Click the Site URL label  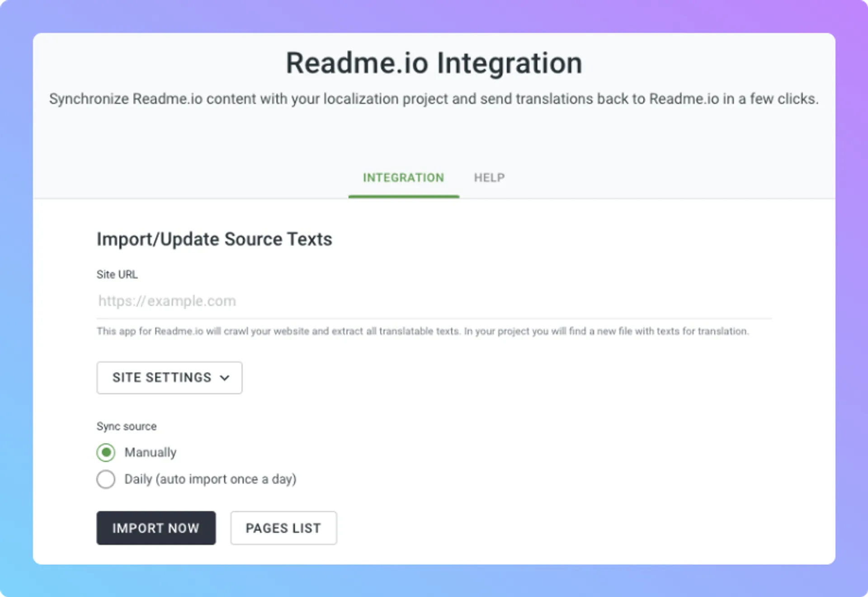tap(117, 274)
